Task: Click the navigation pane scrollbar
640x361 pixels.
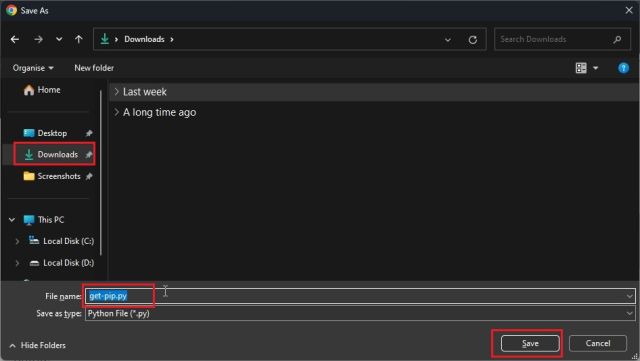Action: click(x=101, y=172)
